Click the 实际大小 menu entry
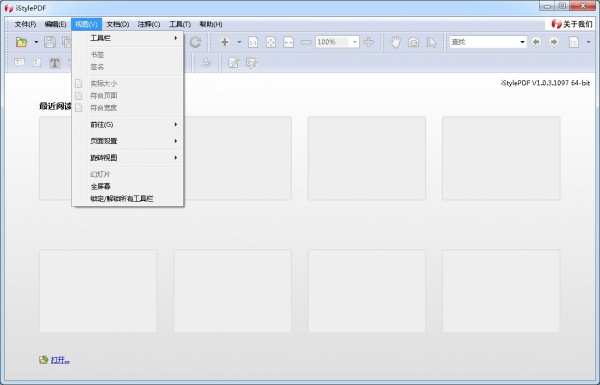Viewport: 600px width, 385px height. 128,83
